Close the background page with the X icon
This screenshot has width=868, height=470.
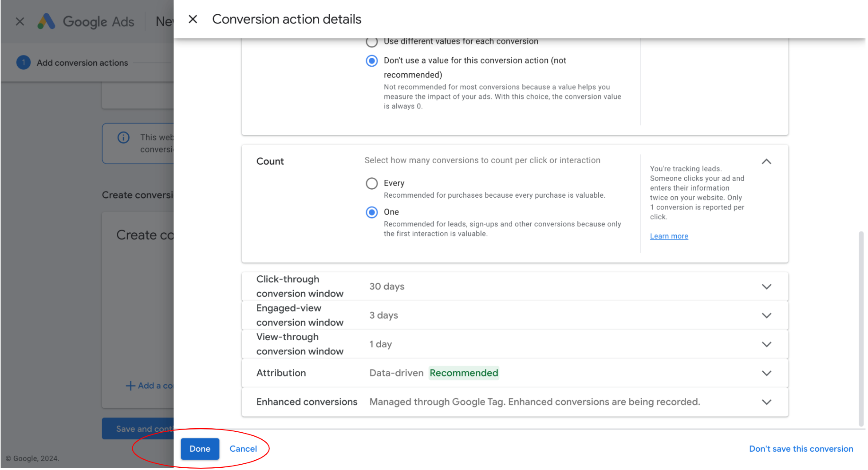click(20, 21)
